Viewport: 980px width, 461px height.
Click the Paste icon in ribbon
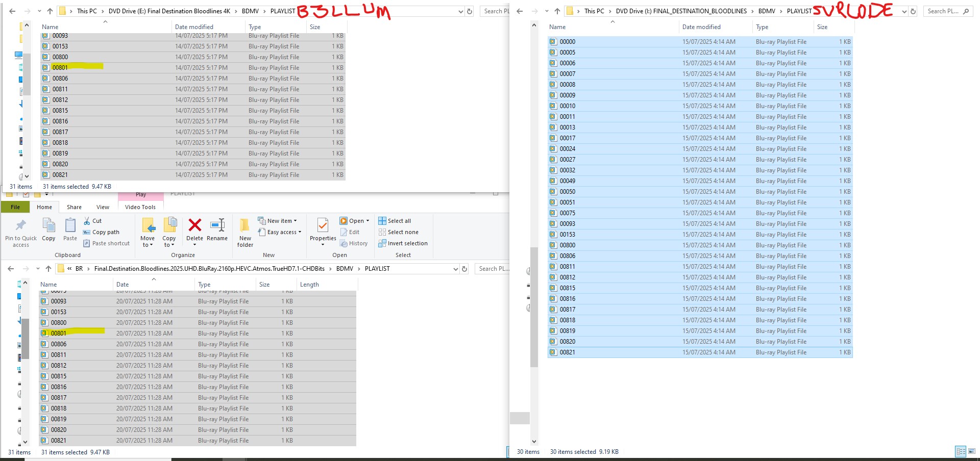(x=70, y=225)
